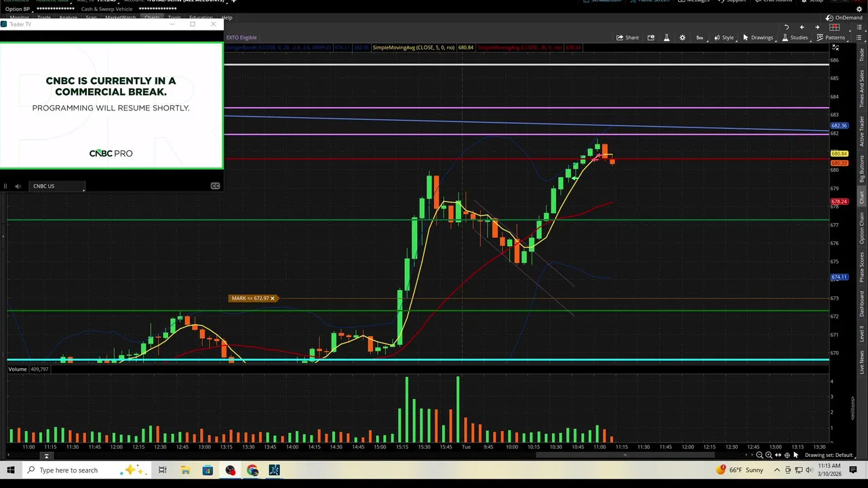Mute the Trader TV speaker icon
Screen dimensions: 868x488
coord(18,186)
